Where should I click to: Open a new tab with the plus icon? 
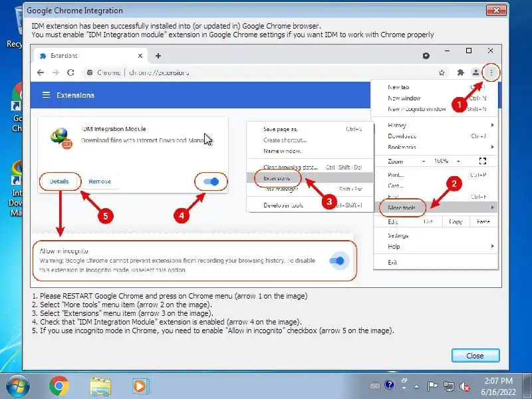click(158, 56)
